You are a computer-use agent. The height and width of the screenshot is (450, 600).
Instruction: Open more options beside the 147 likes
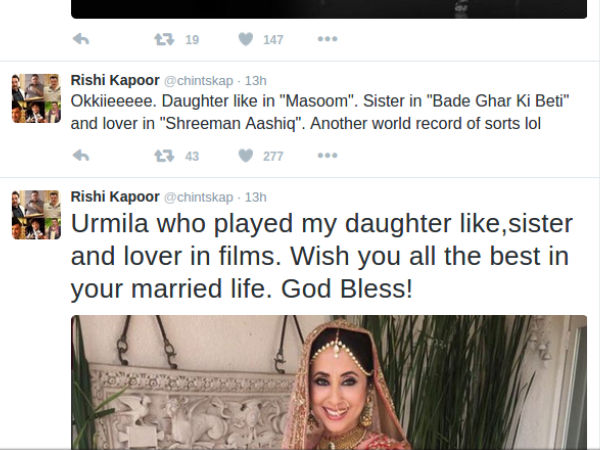[327, 40]
